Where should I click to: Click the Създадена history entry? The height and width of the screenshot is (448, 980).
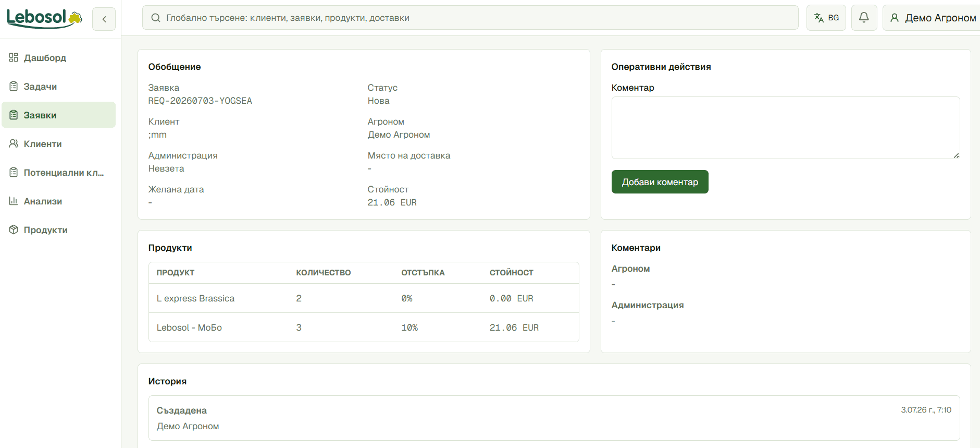[554, 418]
